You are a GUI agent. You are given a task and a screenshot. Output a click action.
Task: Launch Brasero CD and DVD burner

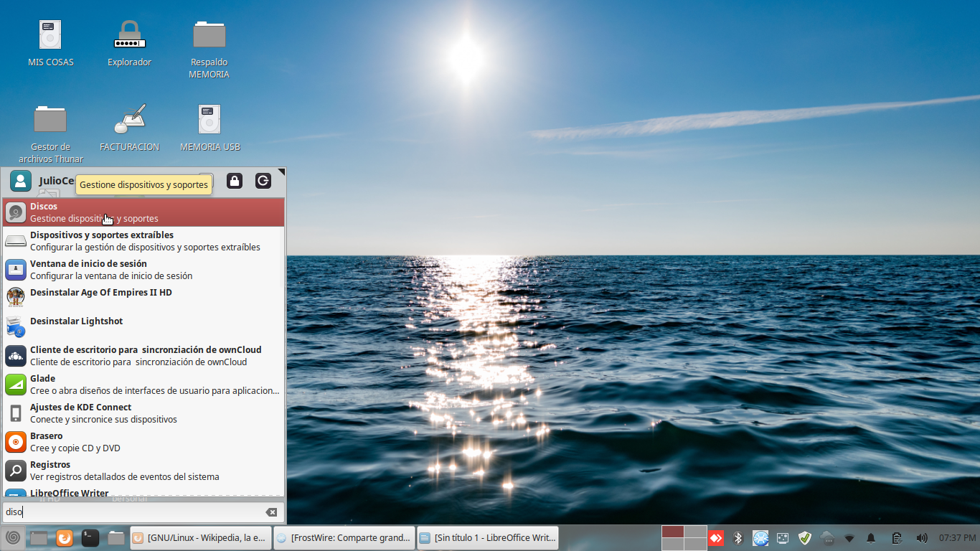click(143, 442)
